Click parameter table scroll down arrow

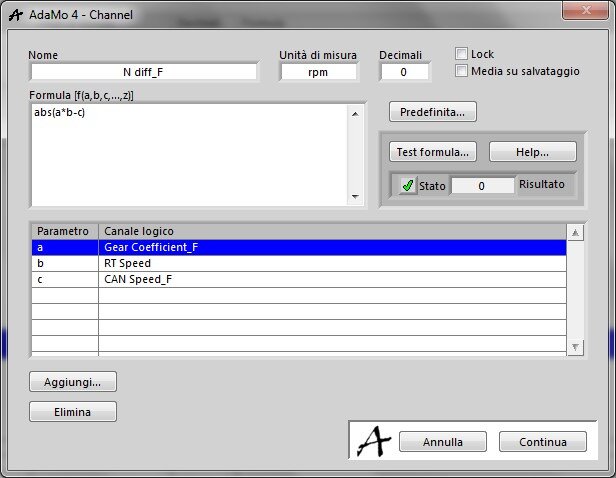575,347
